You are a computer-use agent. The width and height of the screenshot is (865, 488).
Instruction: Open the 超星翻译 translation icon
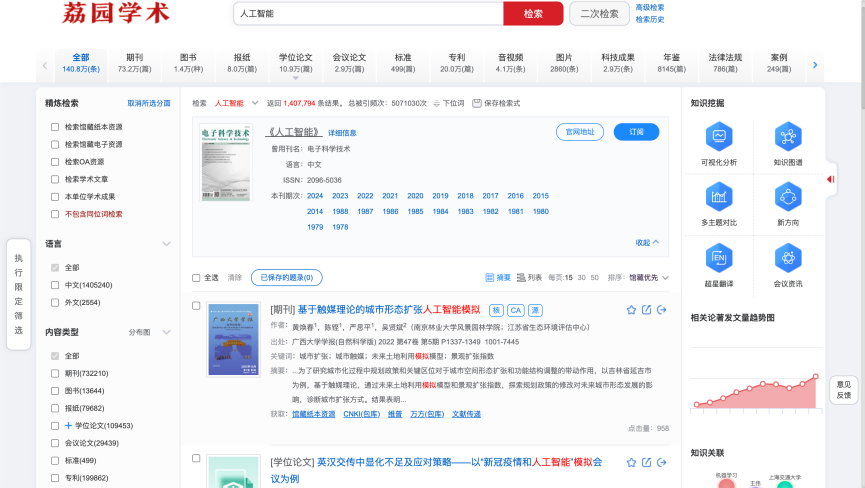(719, 258)
